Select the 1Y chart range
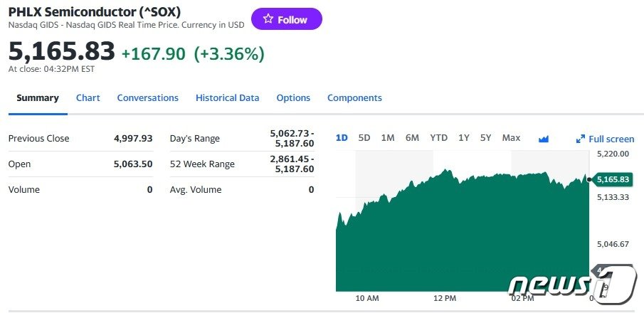 pyautogui.click(x=464, y=138)
